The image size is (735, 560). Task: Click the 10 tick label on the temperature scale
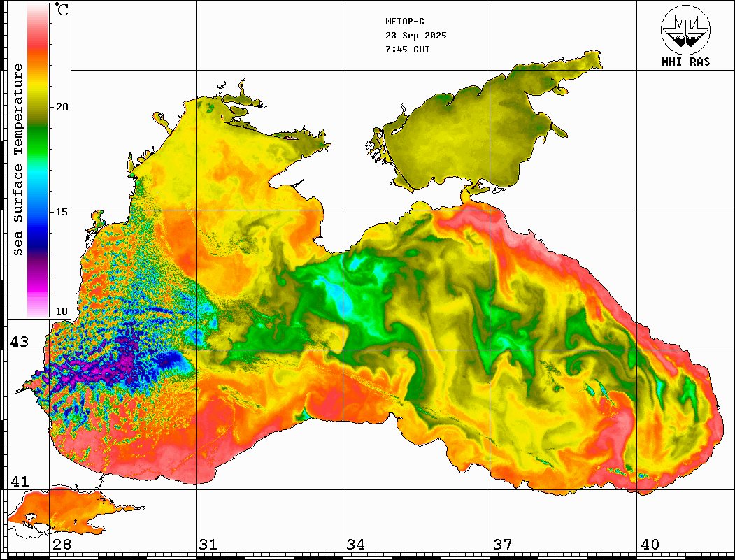62,311
